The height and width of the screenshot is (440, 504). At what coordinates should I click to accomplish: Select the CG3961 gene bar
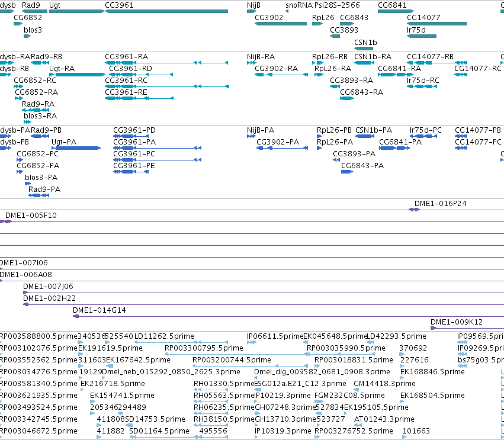coord(166,11)
